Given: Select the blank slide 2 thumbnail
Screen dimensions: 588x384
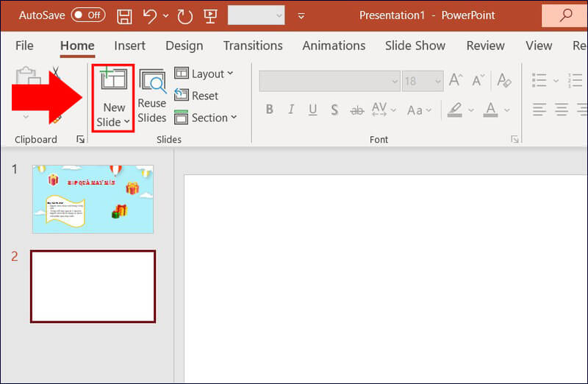Looking at the screenshot, I should coord(93,286).
